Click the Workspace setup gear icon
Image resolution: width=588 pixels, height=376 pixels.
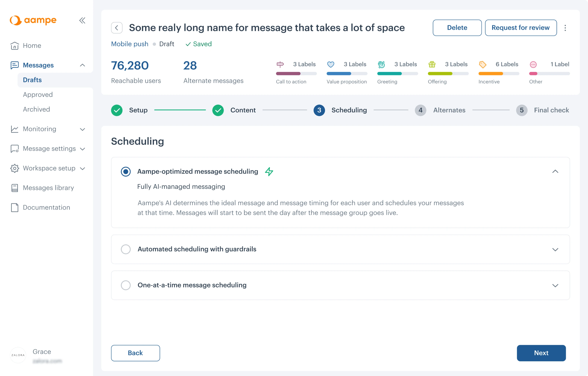14,168
